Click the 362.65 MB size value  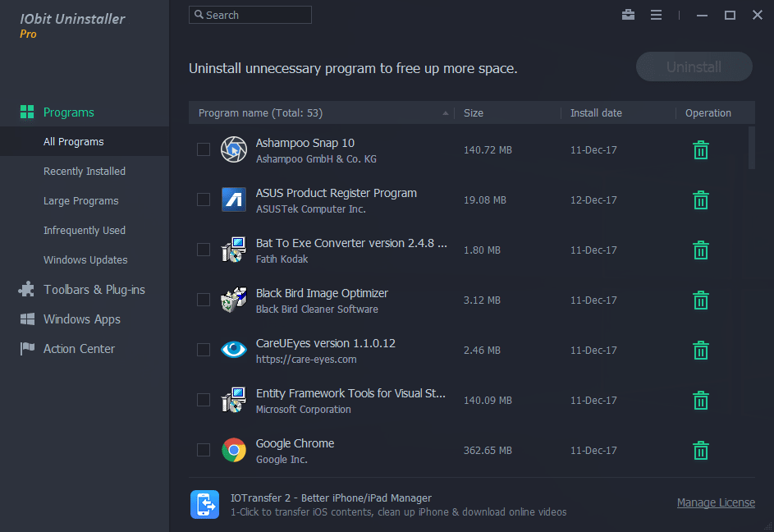tap(488, 451)
